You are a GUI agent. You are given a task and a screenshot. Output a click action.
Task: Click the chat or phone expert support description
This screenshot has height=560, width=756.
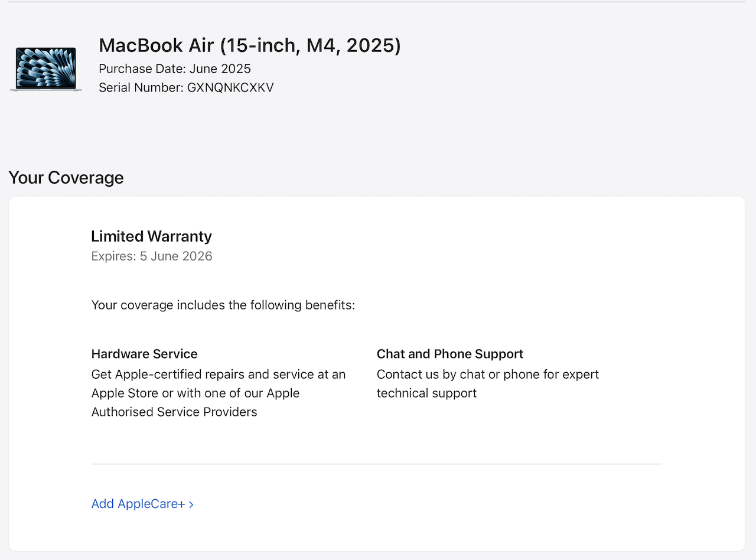click(x=488, y=384)
